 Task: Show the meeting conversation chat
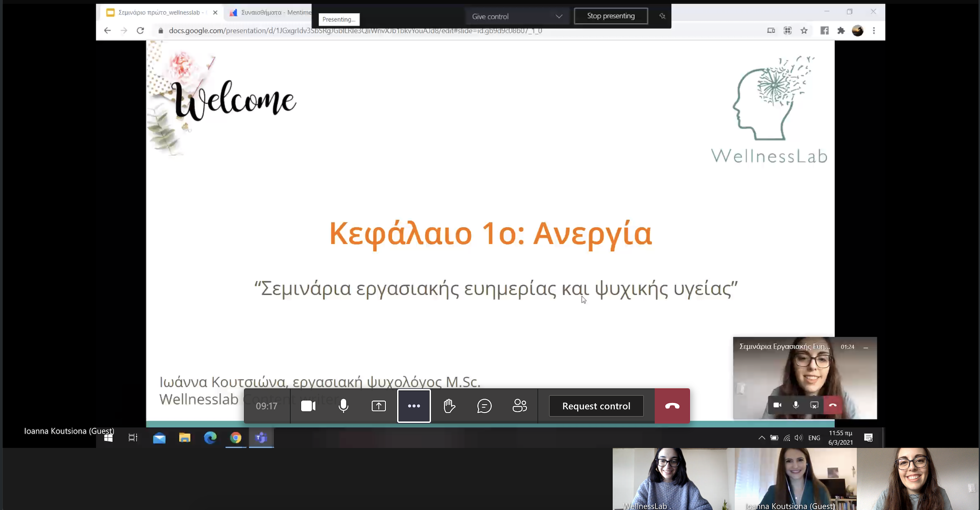pos(484,406)
